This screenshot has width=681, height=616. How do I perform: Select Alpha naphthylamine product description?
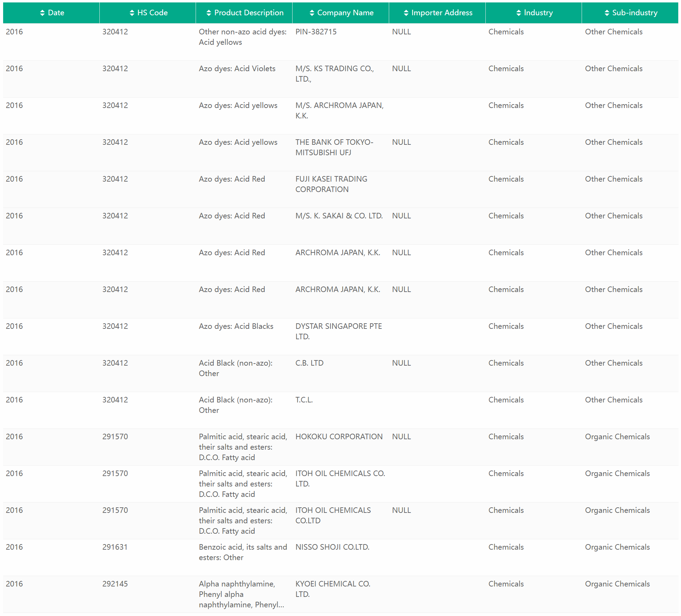(x=241, y=594)
